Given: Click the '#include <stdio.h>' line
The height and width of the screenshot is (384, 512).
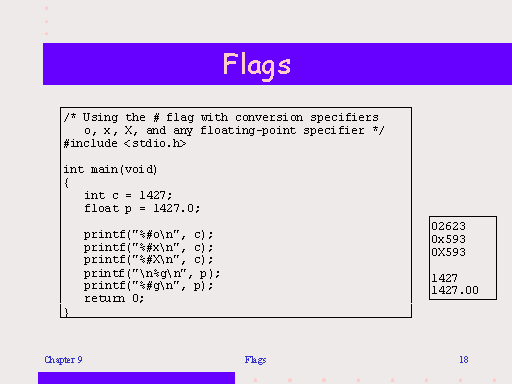Looking at the screenshot, I should coord(125,143).
